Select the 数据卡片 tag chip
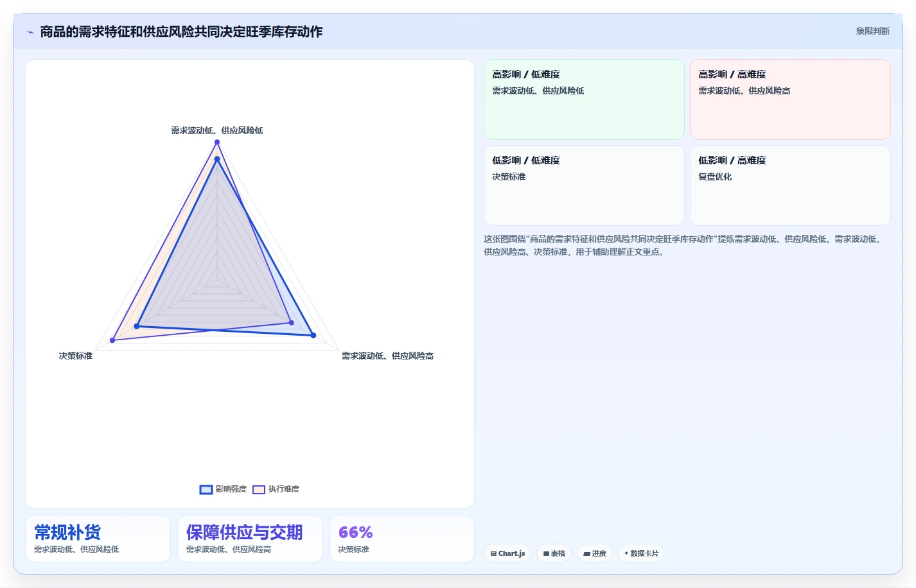This screenshot has width=916, height=588. [641, 553]
